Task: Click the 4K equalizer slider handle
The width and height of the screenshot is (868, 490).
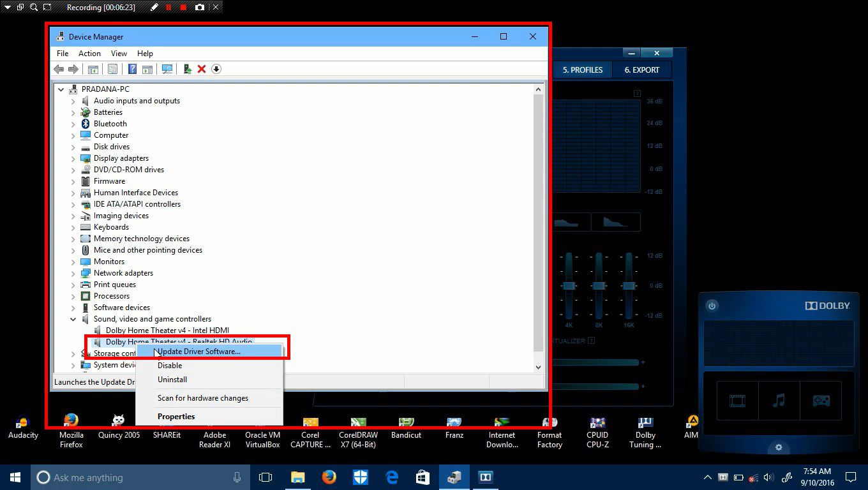Action: pos(569,286)
